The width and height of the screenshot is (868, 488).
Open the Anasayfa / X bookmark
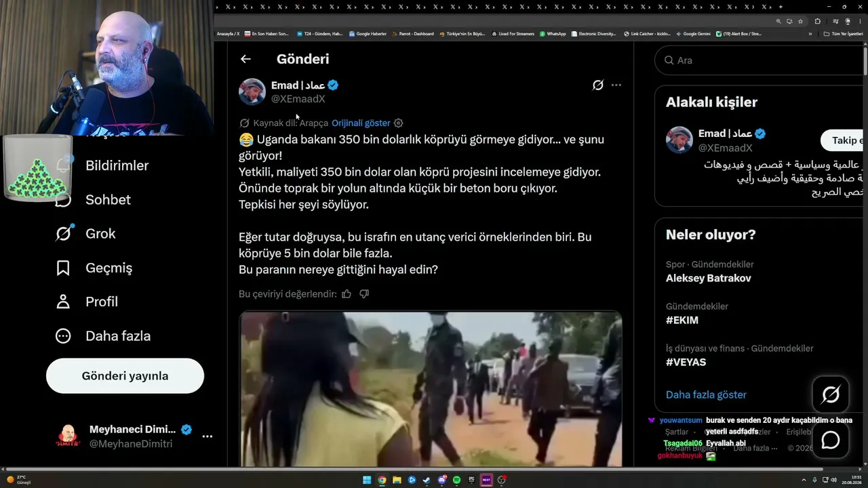pyautogui.click(x=229, y=34)
